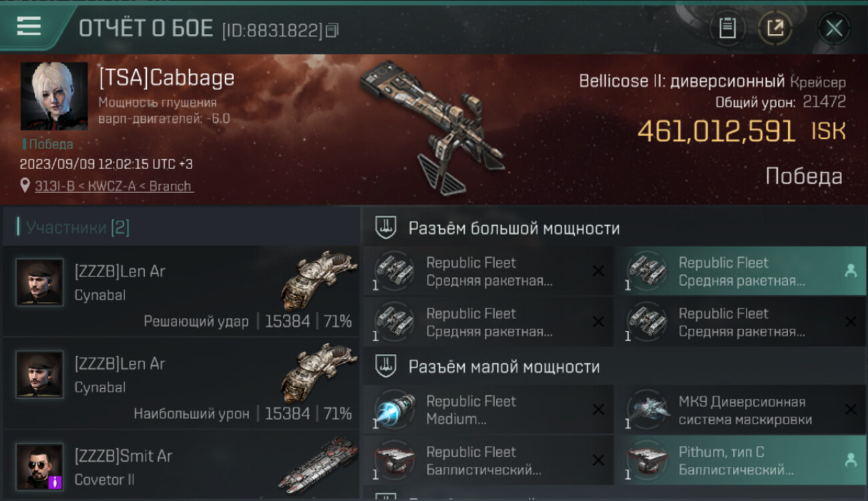Click the Bellicose II ship image
The height and width of the screenshot is (501, 868).
click(x=433, y=126)
